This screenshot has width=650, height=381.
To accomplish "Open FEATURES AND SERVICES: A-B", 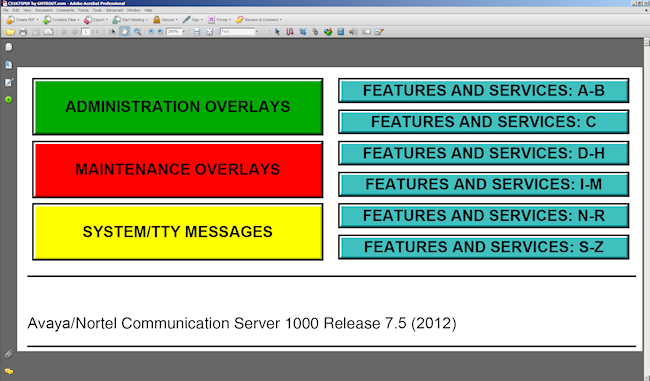I will (x=484, y=90).
